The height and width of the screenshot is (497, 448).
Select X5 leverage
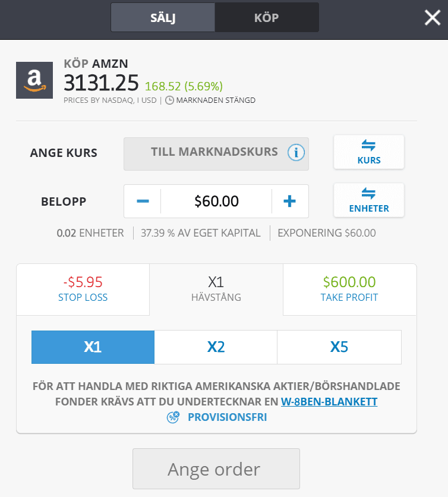[339, 347]
